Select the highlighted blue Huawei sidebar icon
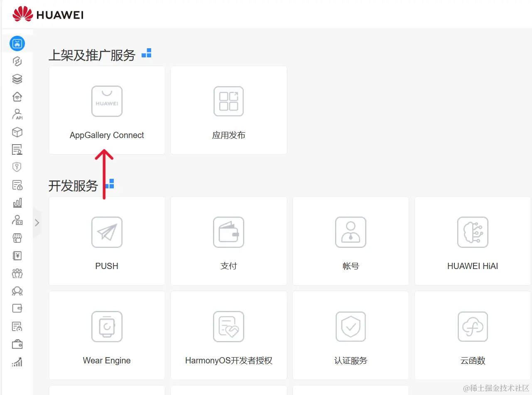This screenshot has height=395, width=532. (x=17, y=43)
